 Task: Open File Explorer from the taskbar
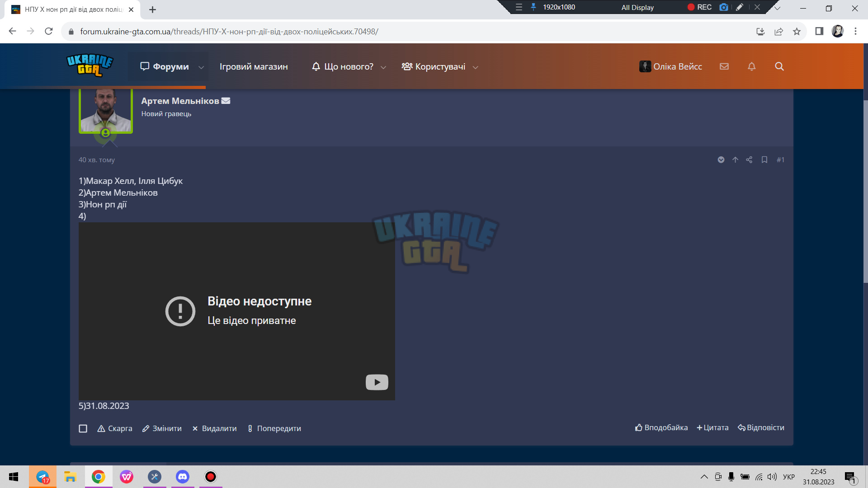coord(71,477)
